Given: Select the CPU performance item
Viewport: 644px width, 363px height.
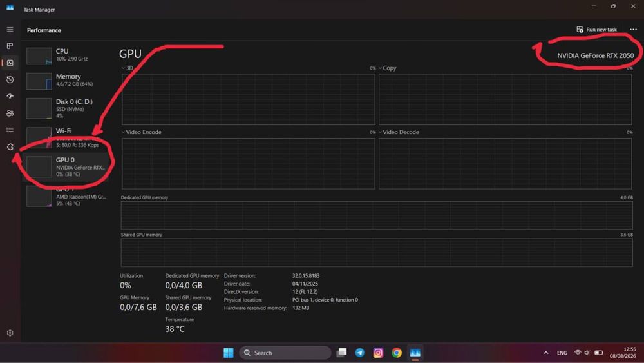Looking at the screenshot, I should (66, 55).
